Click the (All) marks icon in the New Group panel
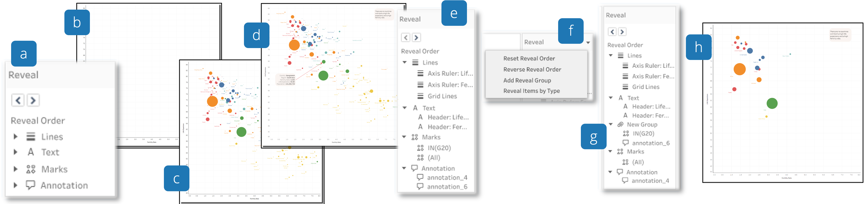The width and height of the screenshot is (868, 204). coord(625,162)
